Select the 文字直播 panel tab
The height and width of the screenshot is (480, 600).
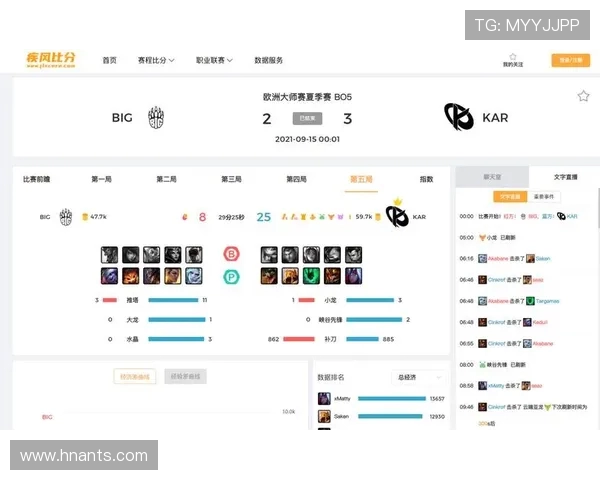(x=566, y=177)
